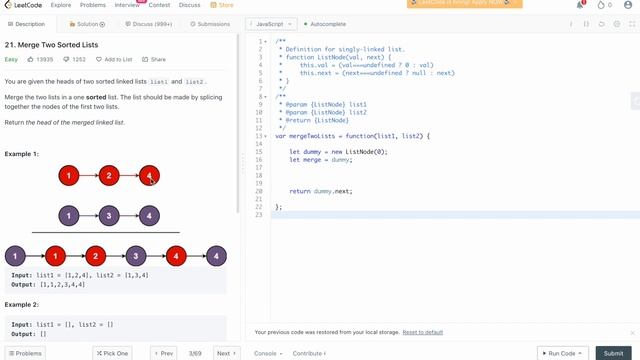Collapse function fold at line 13
The image size is (640, 360).
tap(265, 136)
